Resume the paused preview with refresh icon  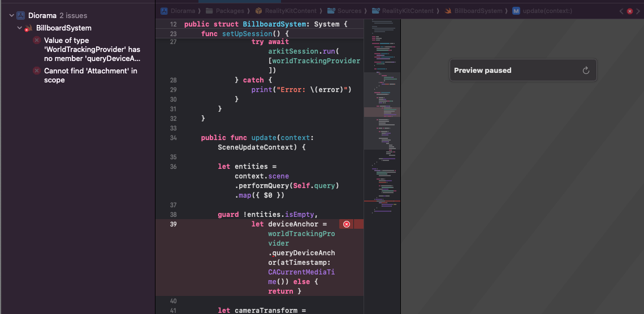point(586,71)
